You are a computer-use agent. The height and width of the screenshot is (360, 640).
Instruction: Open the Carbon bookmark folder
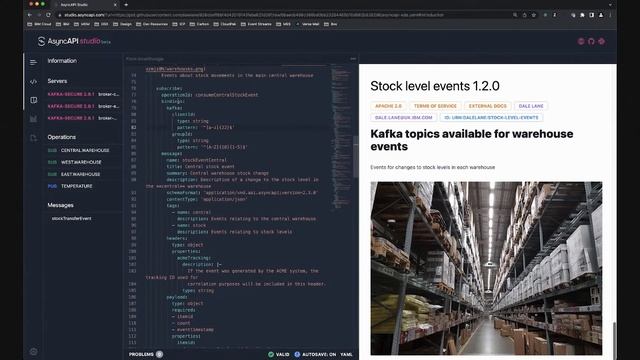pyautogui.click(x=199, y=24)
